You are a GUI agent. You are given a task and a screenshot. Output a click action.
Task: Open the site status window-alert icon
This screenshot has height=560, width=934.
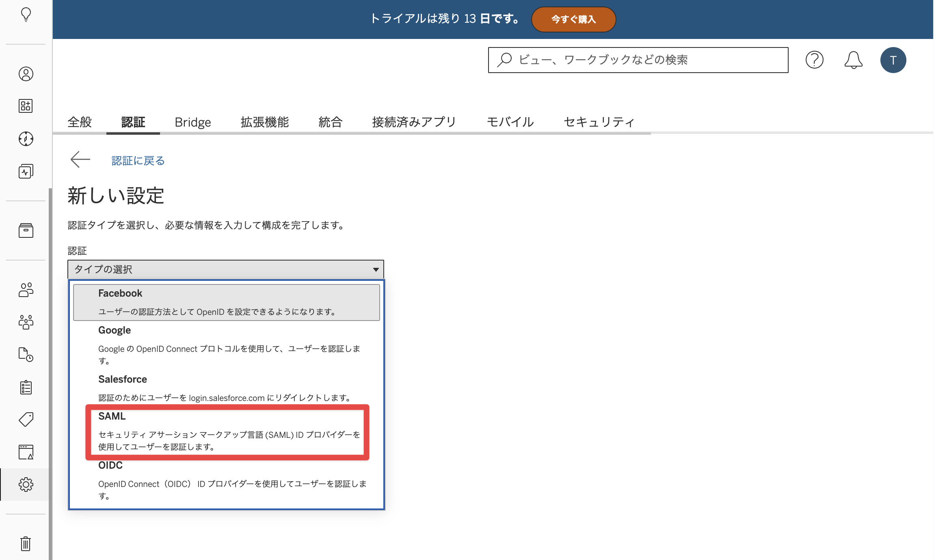[x=26, y=452]
